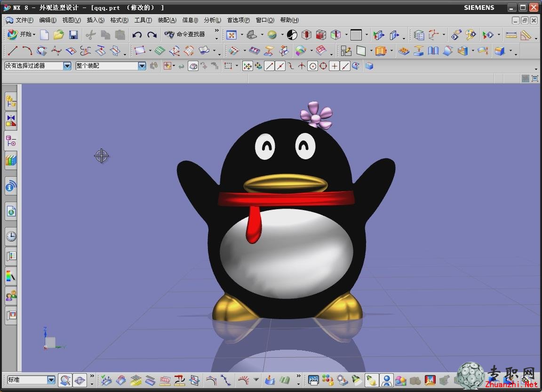Restore the inner document window
This screenshot has height=392, width=542.
[525, 20]
